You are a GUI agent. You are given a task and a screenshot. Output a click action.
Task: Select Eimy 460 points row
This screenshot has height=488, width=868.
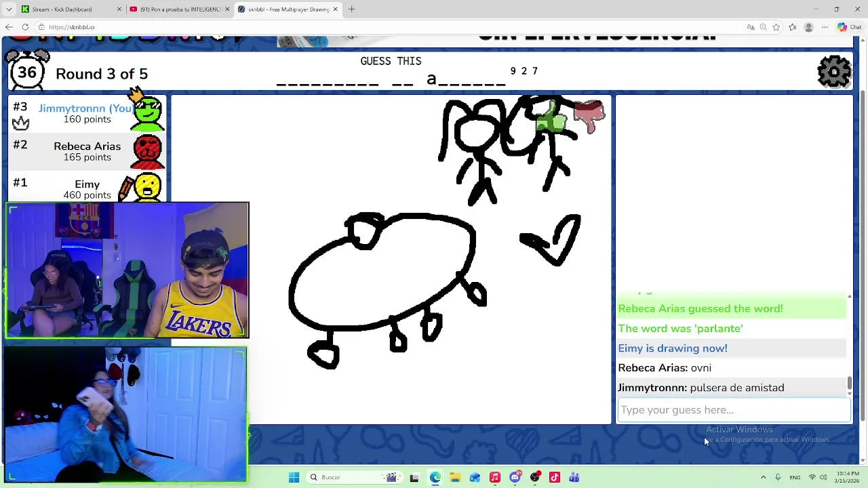pyautogui.click(x=87, y=188)
